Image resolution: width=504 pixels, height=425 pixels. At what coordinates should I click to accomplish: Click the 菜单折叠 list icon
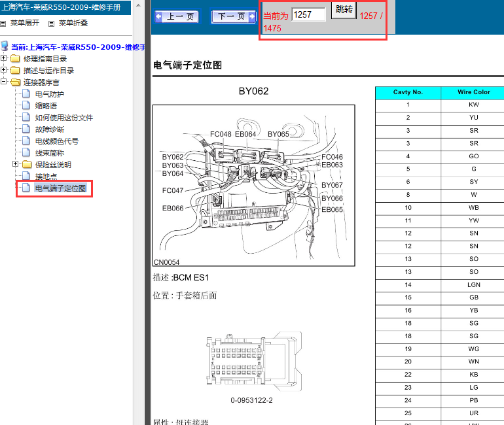tap(51, 24)
